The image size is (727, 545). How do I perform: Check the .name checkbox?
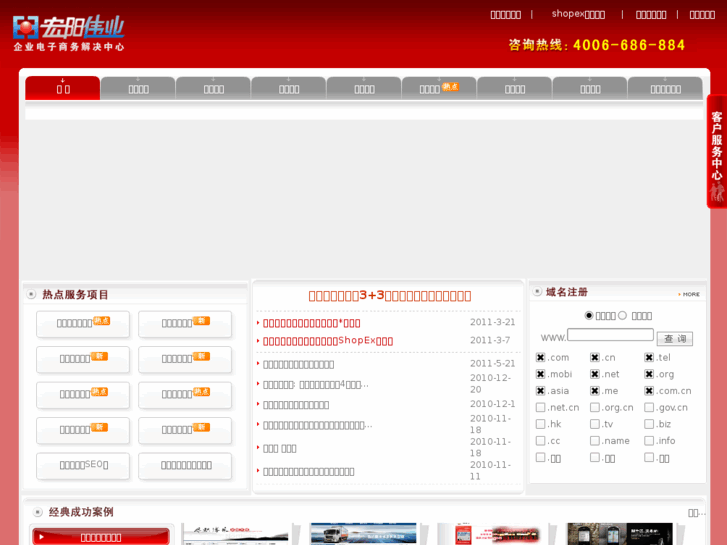pos(595,441)
